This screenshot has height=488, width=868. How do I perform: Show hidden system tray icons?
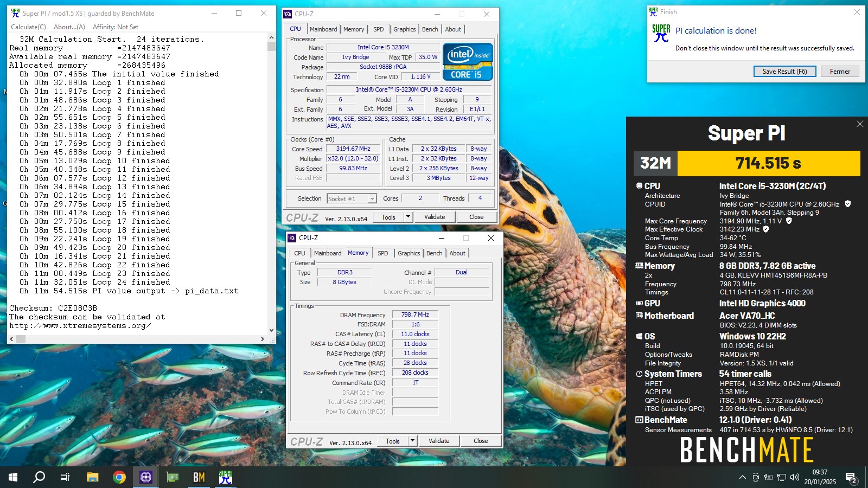[x=742, y=477]
